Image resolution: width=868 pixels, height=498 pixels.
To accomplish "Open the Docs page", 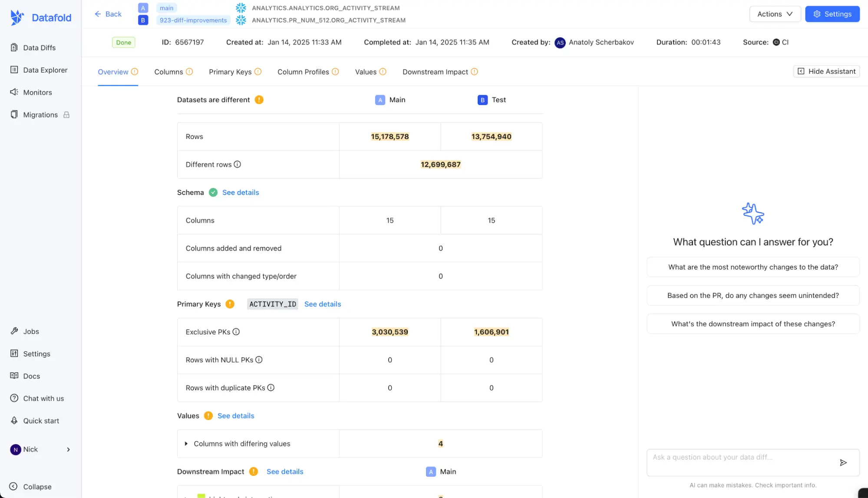I will (31, 376).
